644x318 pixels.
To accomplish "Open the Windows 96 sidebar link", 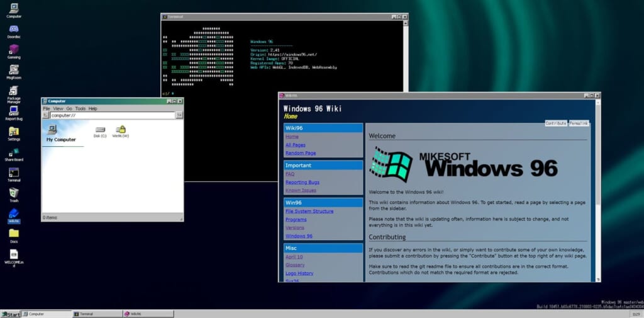I will tap(299, 236).
